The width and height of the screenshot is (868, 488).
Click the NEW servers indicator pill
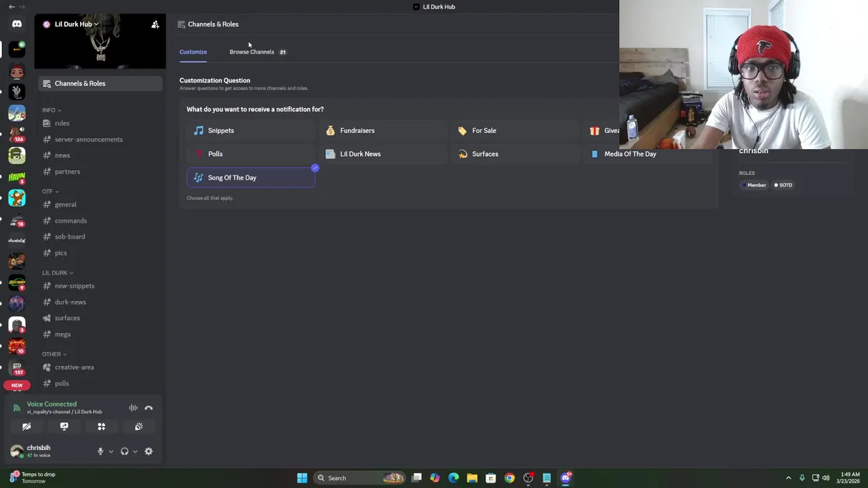(x=17, y=385)
